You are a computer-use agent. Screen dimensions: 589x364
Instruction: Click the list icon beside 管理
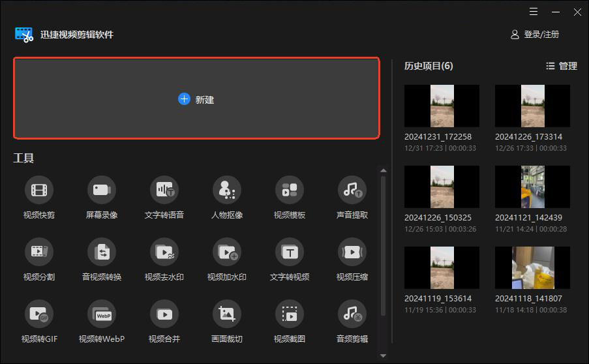click(x=551, y=66)
